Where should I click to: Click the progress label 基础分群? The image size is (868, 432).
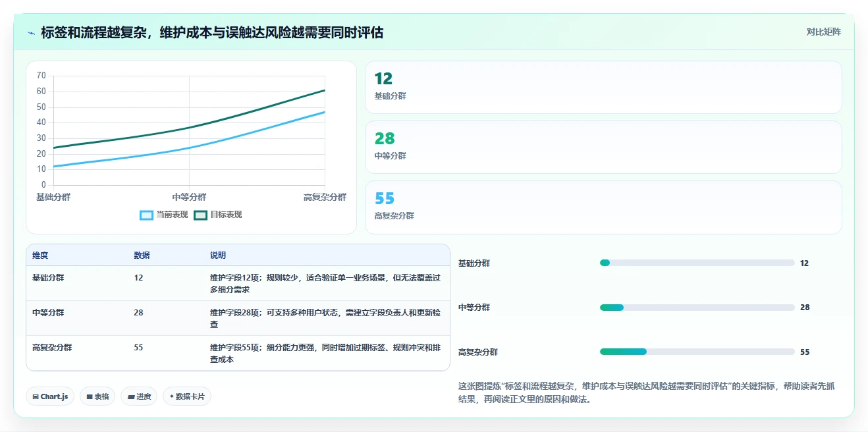[x=474, y=263]
